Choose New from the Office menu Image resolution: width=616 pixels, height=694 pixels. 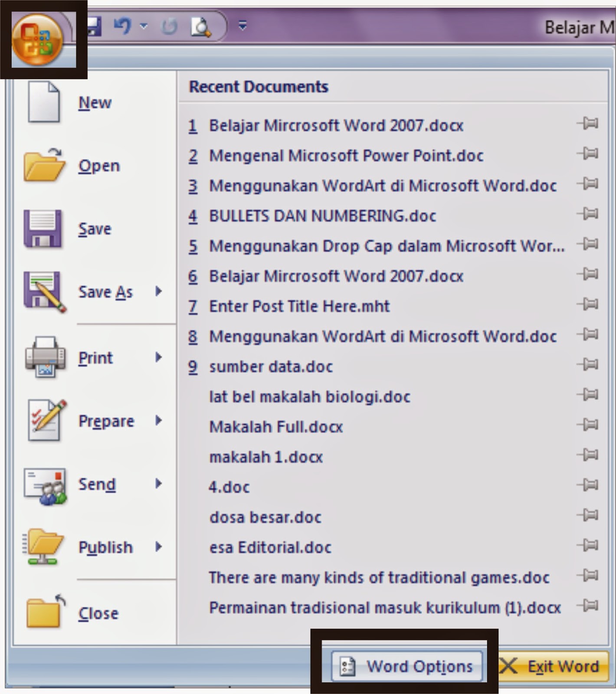(x=95, y=103)
